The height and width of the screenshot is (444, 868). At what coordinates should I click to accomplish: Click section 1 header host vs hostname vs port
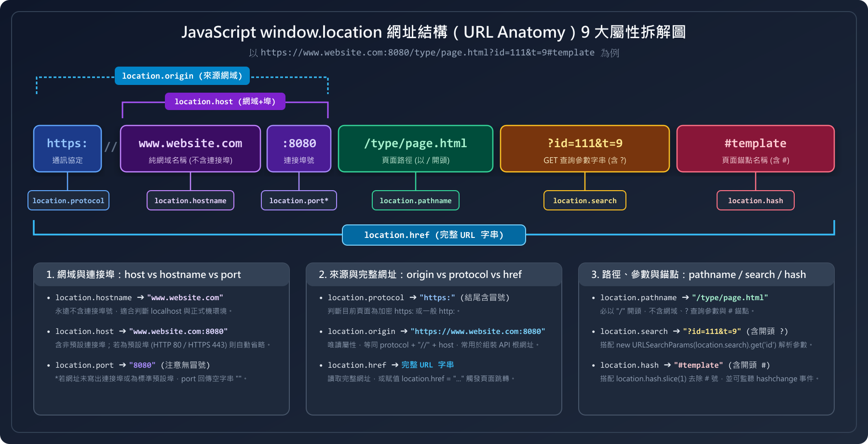(x=162, y=275)
